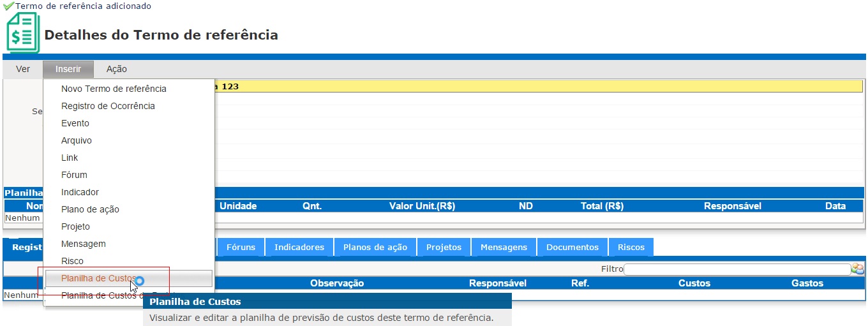
Task: Click the Termo de referência document icon
Action: coord(23,33)
